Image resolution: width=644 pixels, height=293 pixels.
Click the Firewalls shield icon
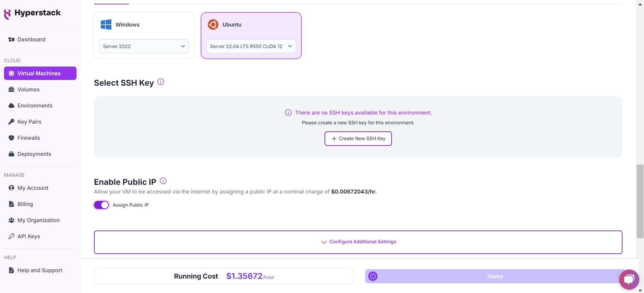tap(11, 138)
